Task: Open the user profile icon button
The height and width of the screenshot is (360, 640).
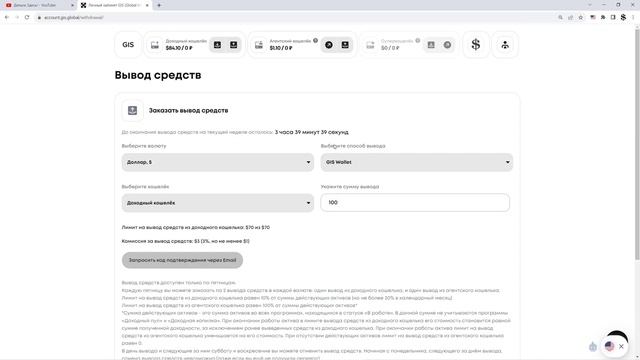Action: [x=505, y=44]
